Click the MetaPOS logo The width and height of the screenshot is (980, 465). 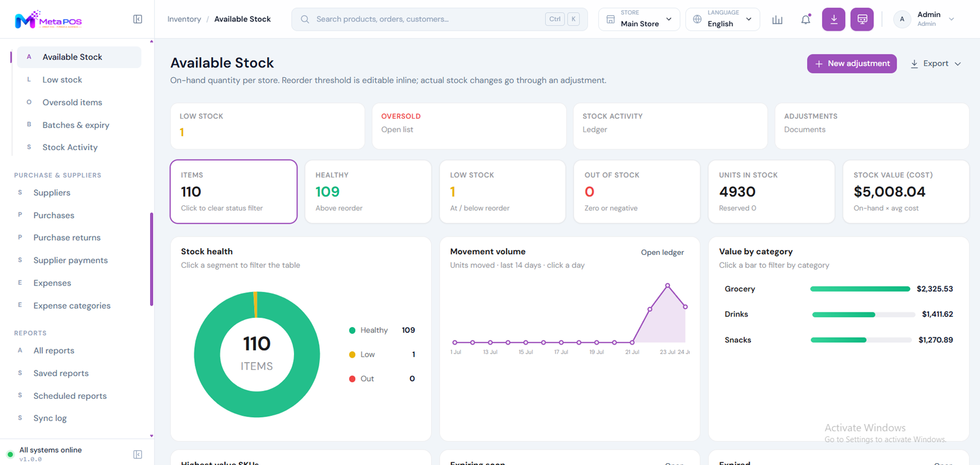point(48,20)
